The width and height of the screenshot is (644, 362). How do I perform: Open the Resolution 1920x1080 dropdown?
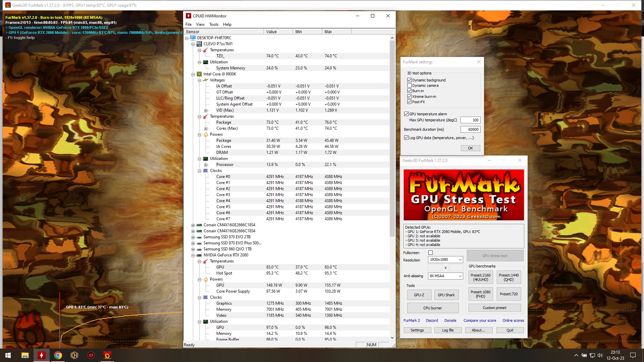point(445,259)
